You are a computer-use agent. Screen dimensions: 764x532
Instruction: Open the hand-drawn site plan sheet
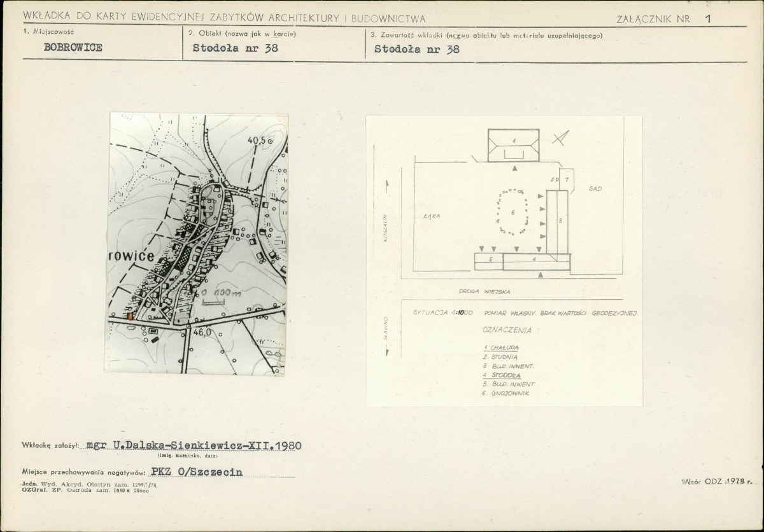pos(504,261)
